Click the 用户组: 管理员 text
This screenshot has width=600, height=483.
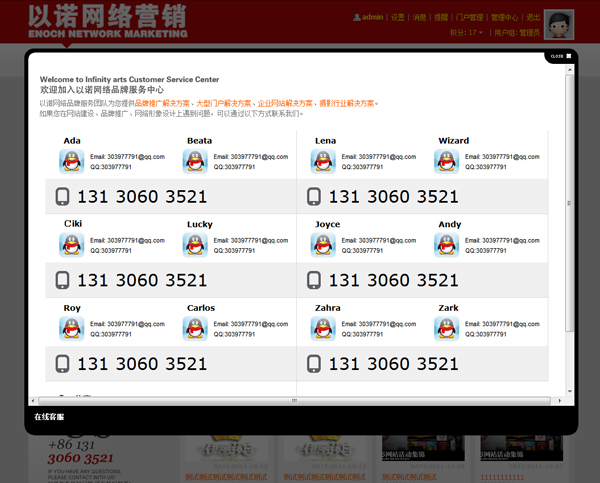point(517,33)
